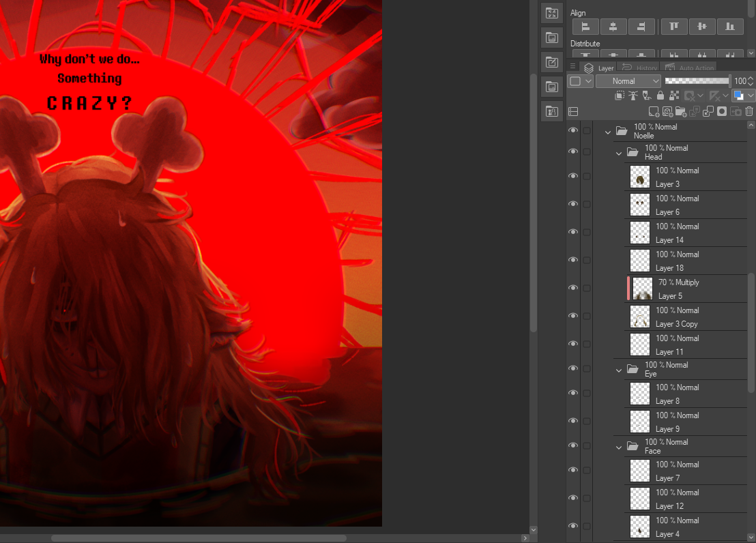Open the pencil material folder icon in sidebar
This screenshot has height=543, width=756.
click(x=552, y=62)
